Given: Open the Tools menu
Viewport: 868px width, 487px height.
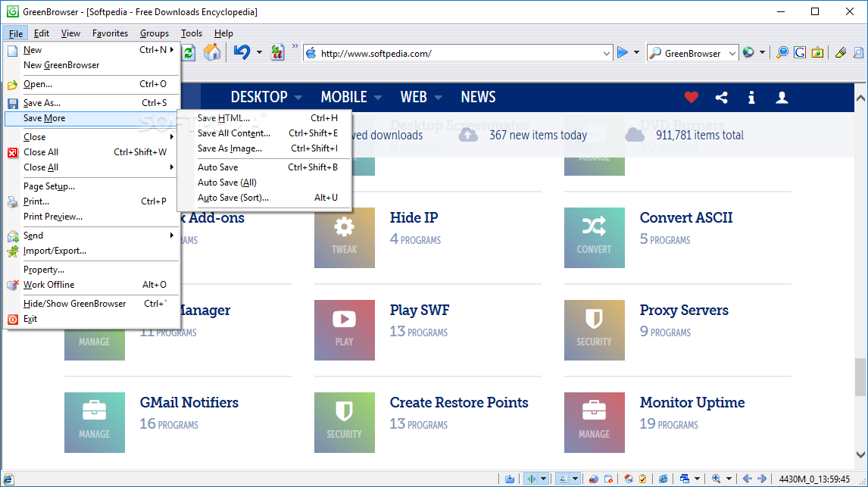Looking at the screenshot, I should pos(192,33).
